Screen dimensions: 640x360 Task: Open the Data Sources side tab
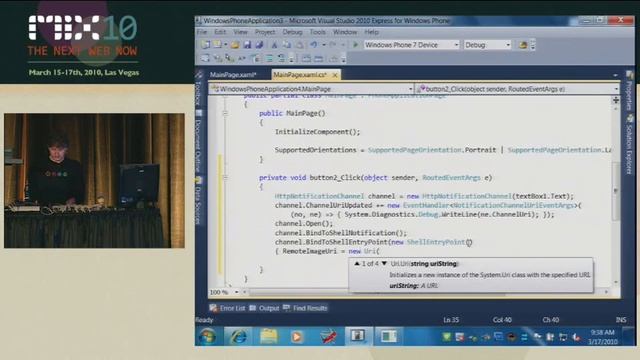199,201
